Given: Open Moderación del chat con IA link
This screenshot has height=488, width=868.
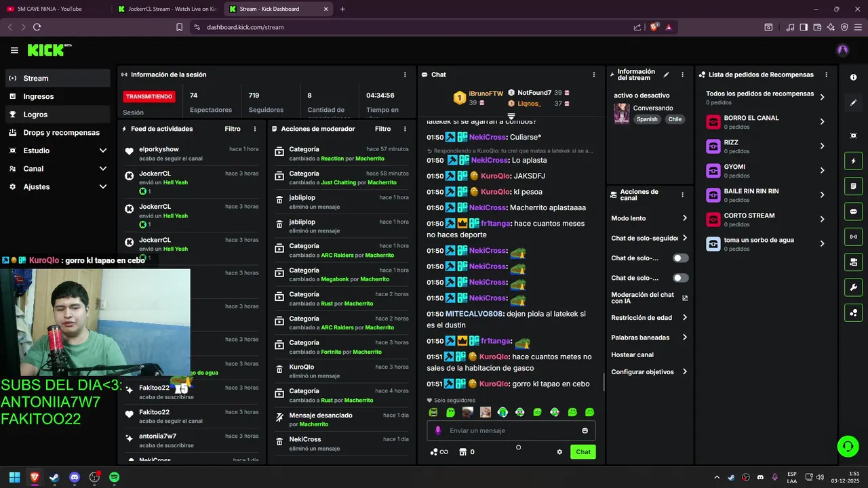Looking at the screenshot, I should [649, 298].
